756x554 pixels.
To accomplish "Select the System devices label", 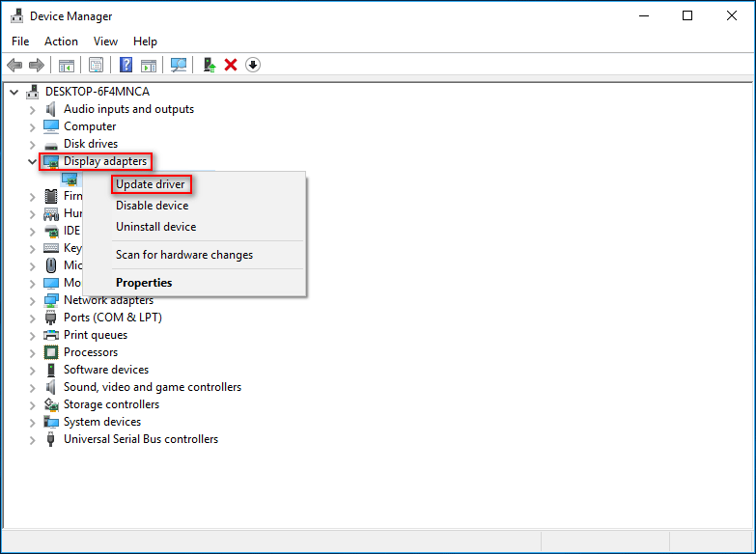I will tap(102, 422).
